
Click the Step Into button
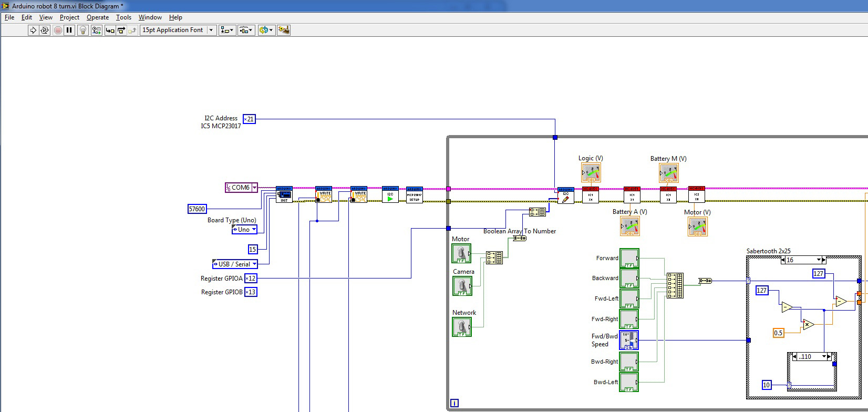point(110,30)
